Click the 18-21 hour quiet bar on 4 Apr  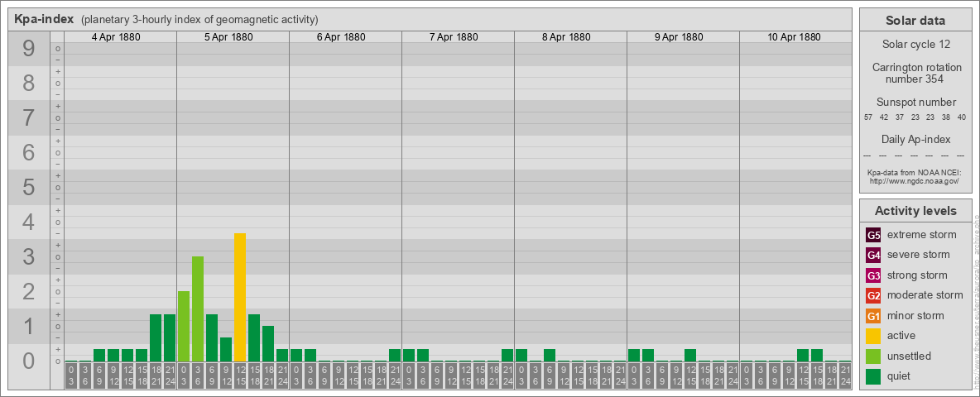pyautogui.click(x=156, y=338)
